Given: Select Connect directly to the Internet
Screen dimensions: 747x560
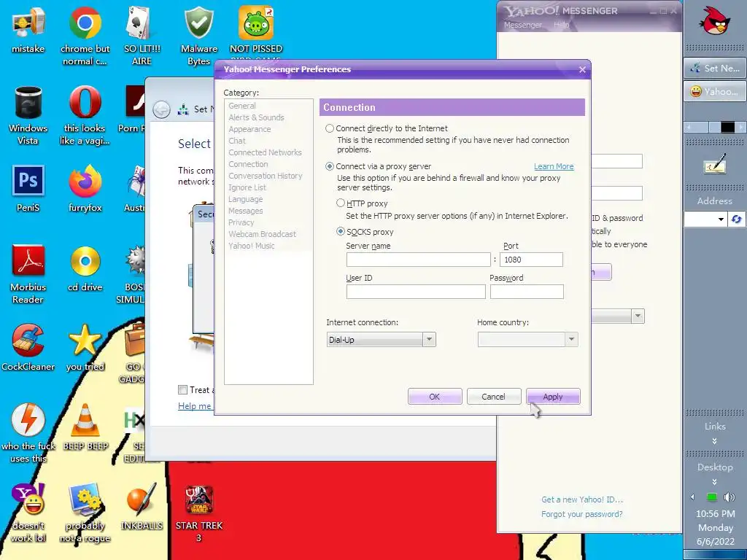Looking at the screenshot, I should 330,128.
